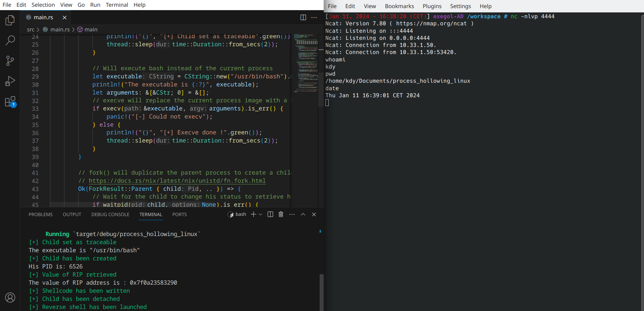The width and height of the screenshot is (644, 311).
Task: Select the TERMINAL panel tab
Action: point(151,214)
